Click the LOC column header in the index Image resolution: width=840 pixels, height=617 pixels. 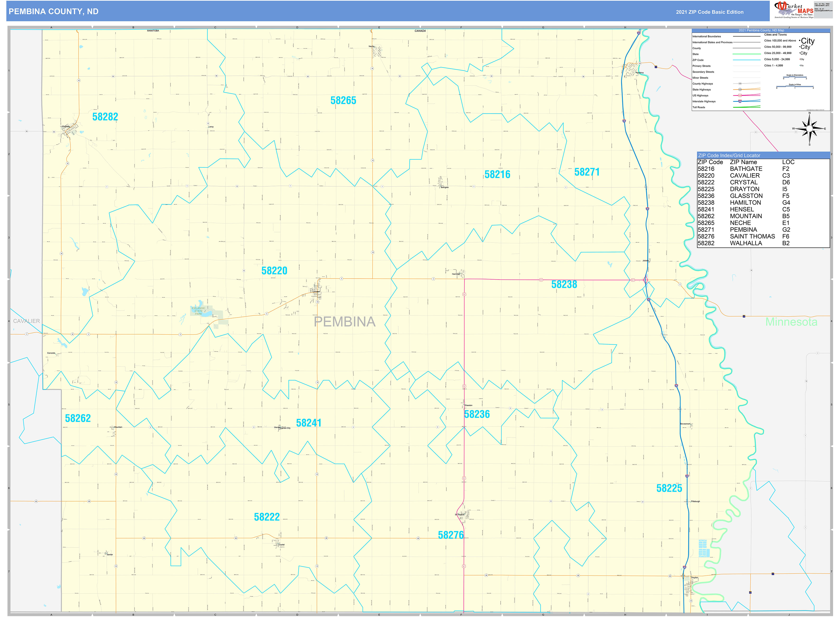(x=788, y=162)
